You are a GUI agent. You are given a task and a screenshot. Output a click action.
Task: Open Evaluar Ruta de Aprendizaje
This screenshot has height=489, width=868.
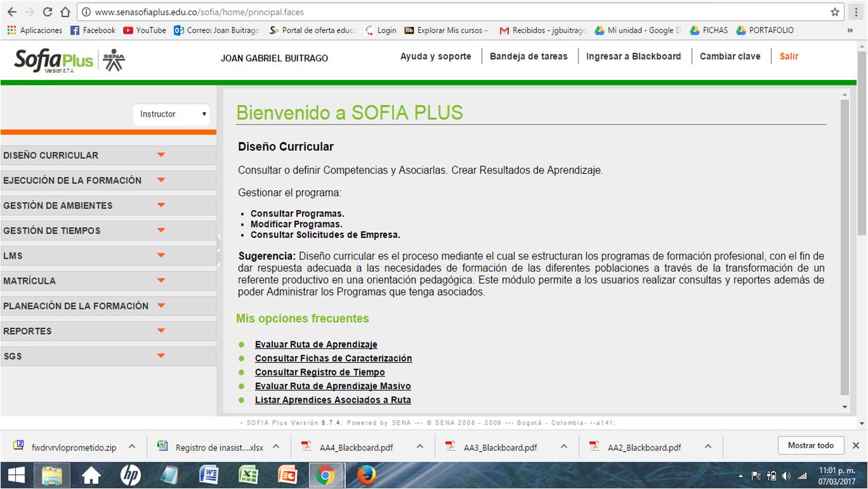315,344
